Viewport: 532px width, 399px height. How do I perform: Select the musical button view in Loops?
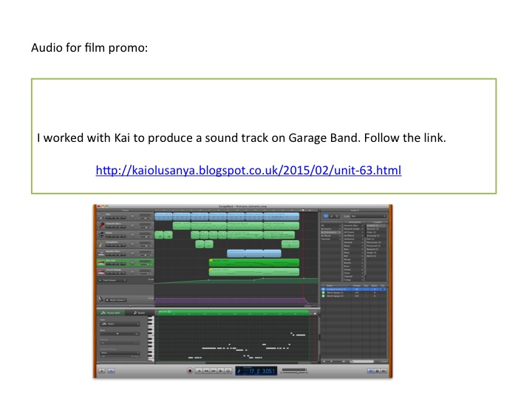[332, 216]
